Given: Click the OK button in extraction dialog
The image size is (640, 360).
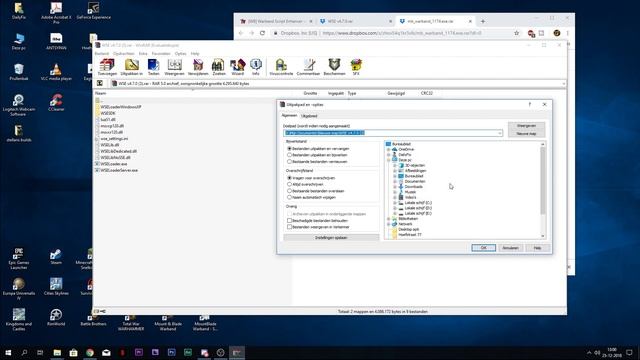Looking at the screenshot, I should [x=483, y=248].
